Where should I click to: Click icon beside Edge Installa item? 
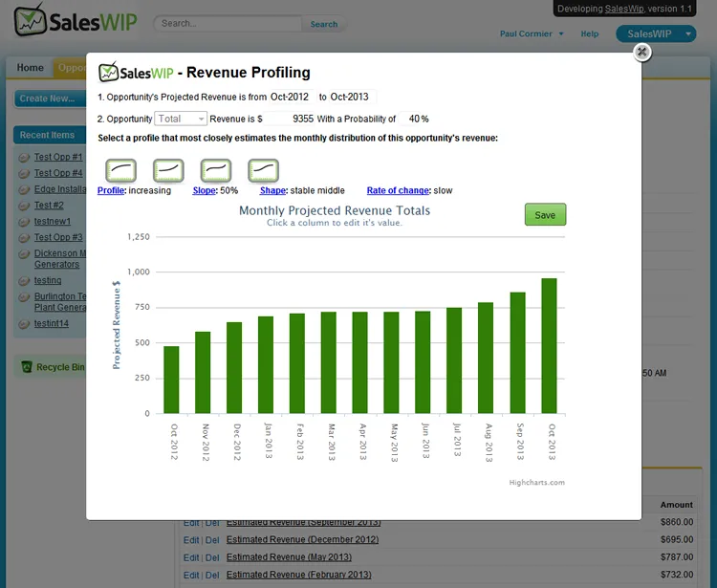24,189
